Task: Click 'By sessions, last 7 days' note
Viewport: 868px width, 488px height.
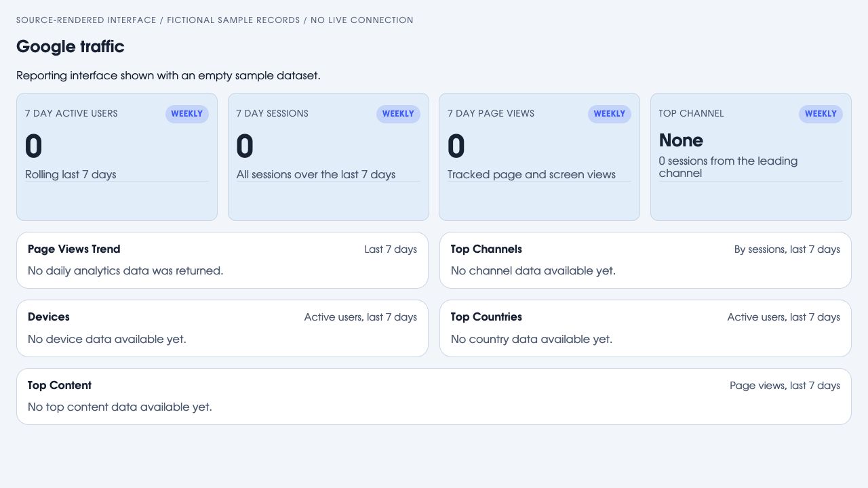Action: [x=787, y=249]
